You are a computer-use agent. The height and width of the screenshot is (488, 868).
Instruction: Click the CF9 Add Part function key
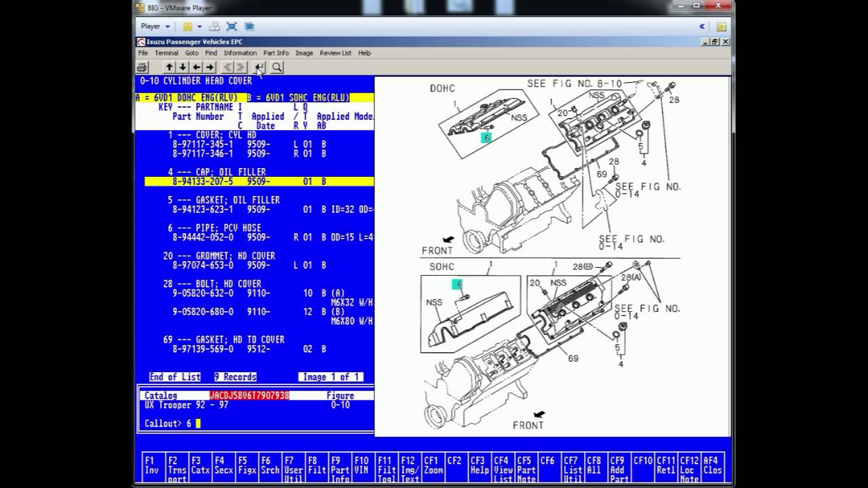(618, 469)
